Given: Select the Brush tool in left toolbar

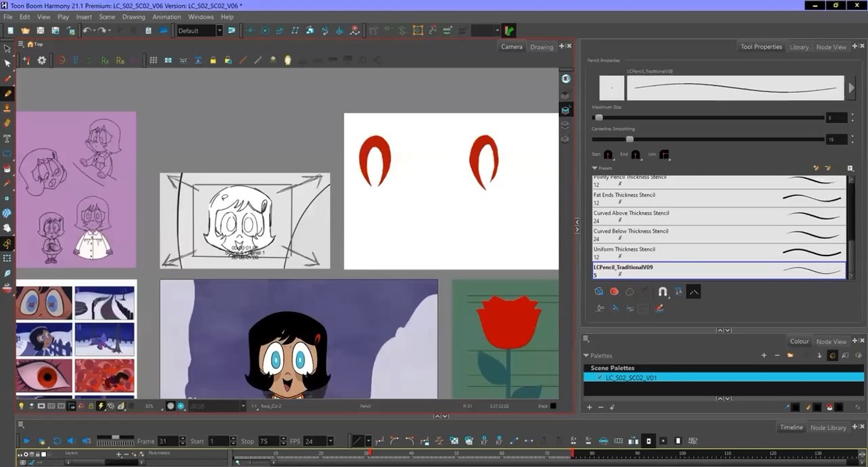Looking at the screenshot, I should pos(8,78).
